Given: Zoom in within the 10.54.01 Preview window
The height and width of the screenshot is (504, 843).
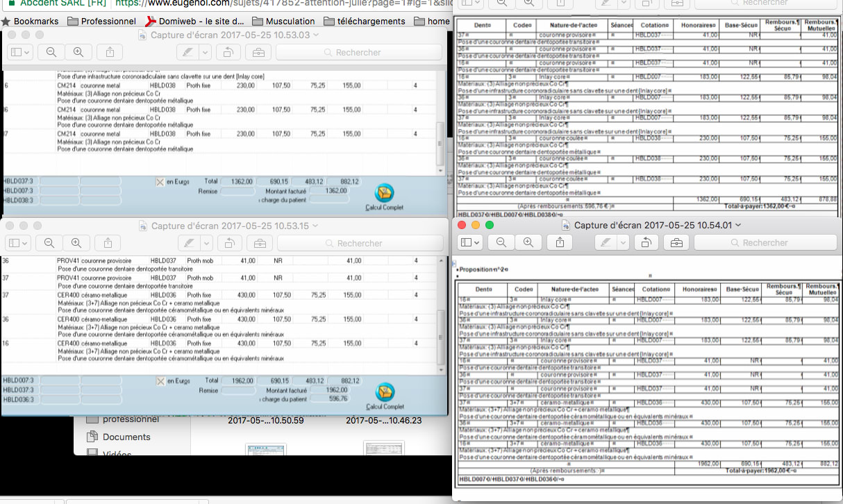Looking at the screenshot, I should [528, 242].
